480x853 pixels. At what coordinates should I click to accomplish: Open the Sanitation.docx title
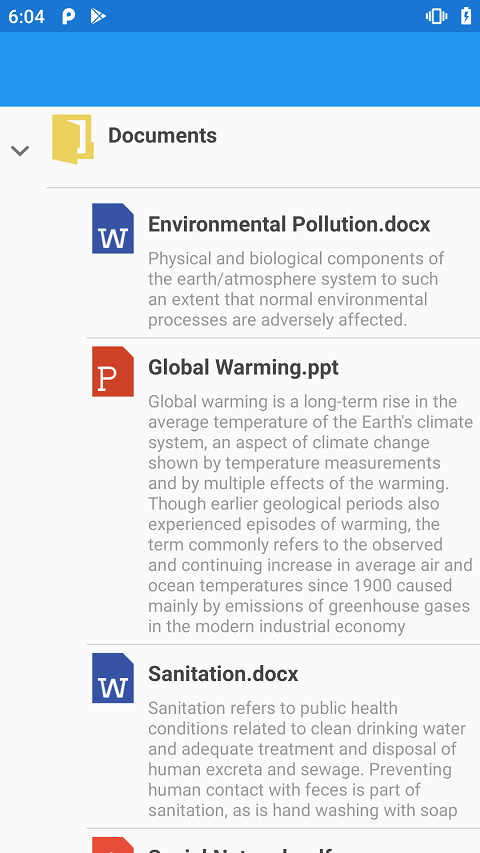223,674
